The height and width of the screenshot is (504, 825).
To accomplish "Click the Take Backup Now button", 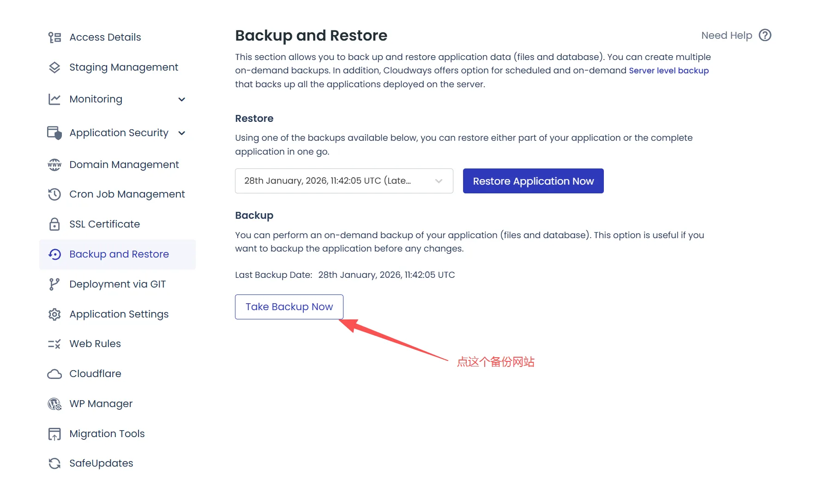I will (289, 307).
